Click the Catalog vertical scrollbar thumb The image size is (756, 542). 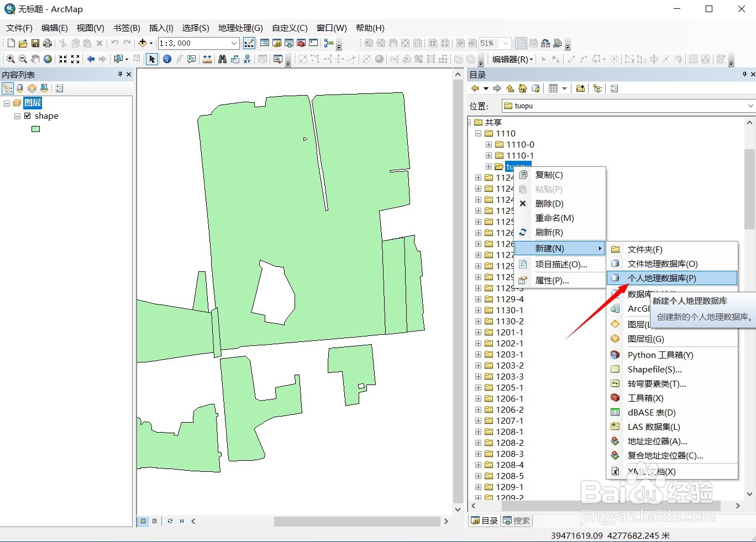(749, 189)
